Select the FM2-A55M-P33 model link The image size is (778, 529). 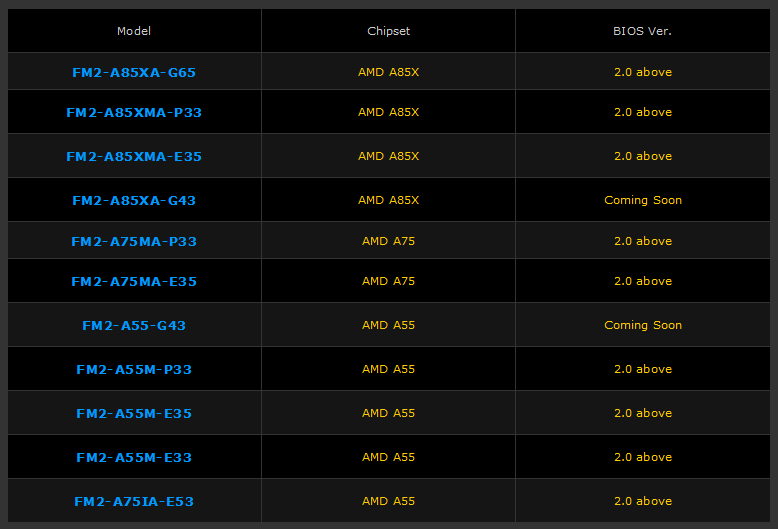tap(134, 369)
